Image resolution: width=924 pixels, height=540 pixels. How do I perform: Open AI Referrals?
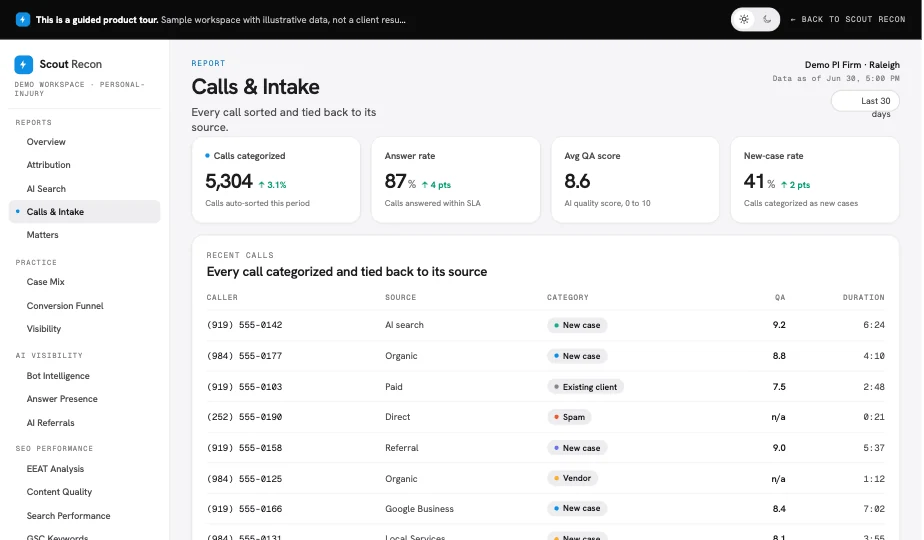[x=51, y=423]
